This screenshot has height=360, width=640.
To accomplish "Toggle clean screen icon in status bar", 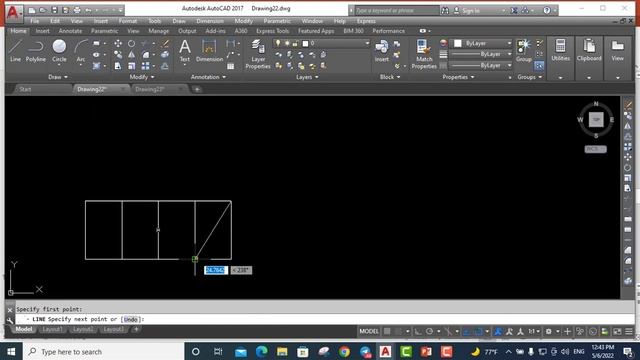I will (x=617, y=331).
